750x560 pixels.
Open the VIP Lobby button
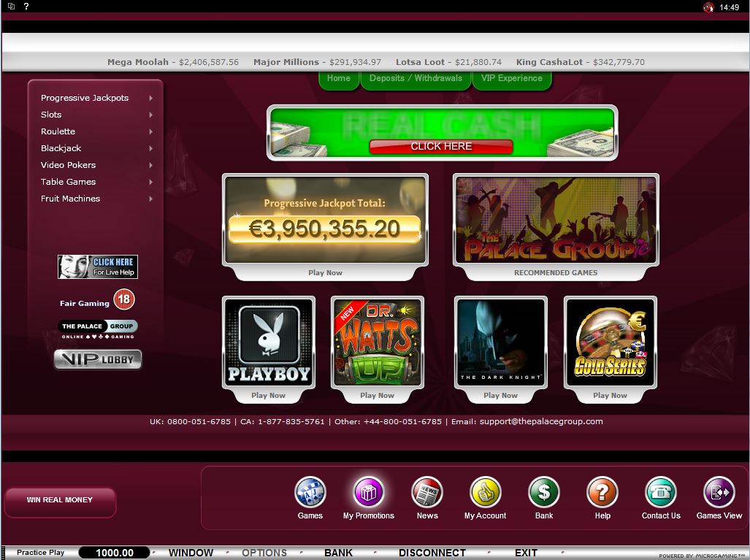coord(98,360)
